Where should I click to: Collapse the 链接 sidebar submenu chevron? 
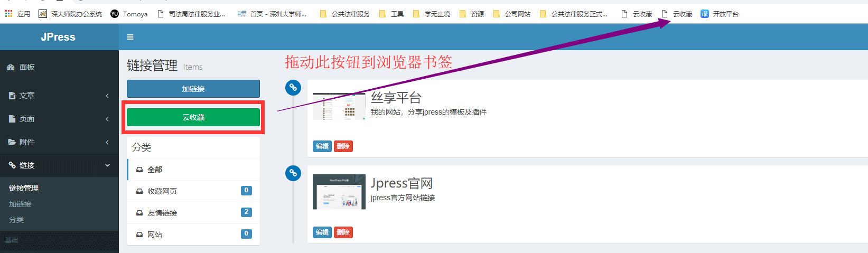[107, 165]
